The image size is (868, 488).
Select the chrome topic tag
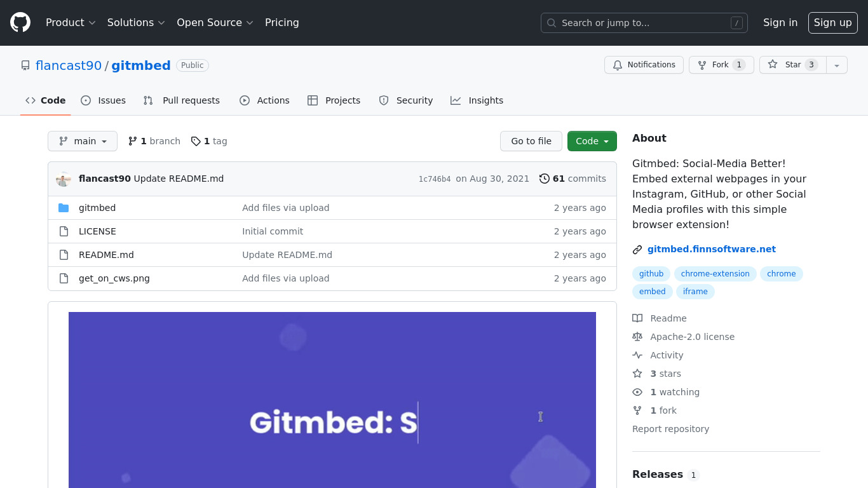pos(782,274)
